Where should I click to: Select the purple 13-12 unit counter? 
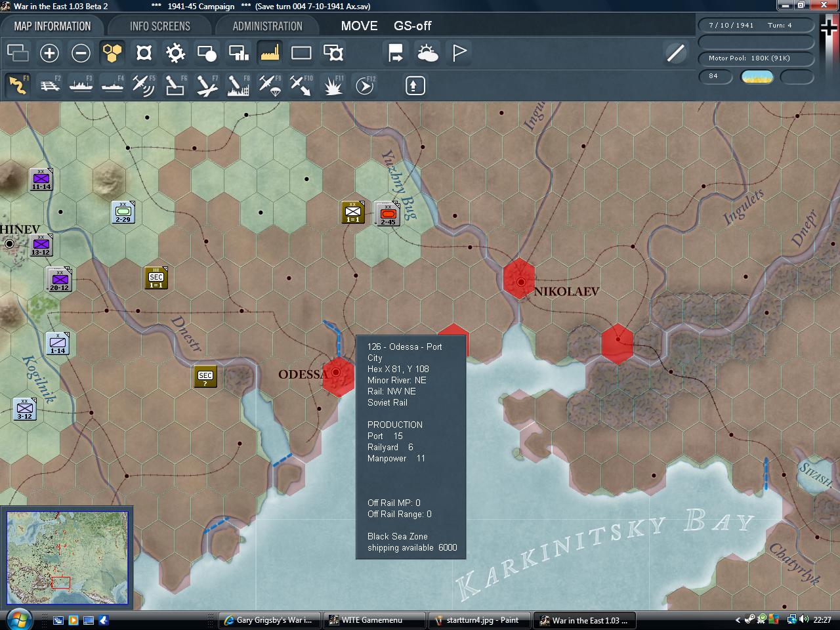[x=41, y=245]
